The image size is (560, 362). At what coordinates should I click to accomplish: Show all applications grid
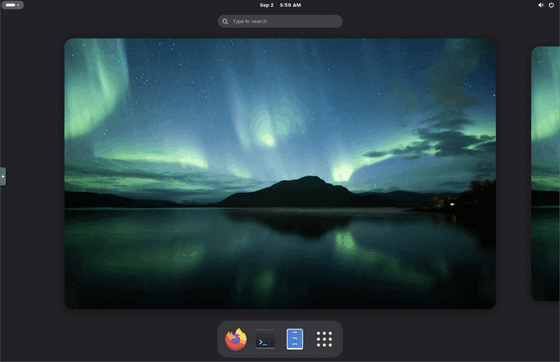click(x=324, y=339)
